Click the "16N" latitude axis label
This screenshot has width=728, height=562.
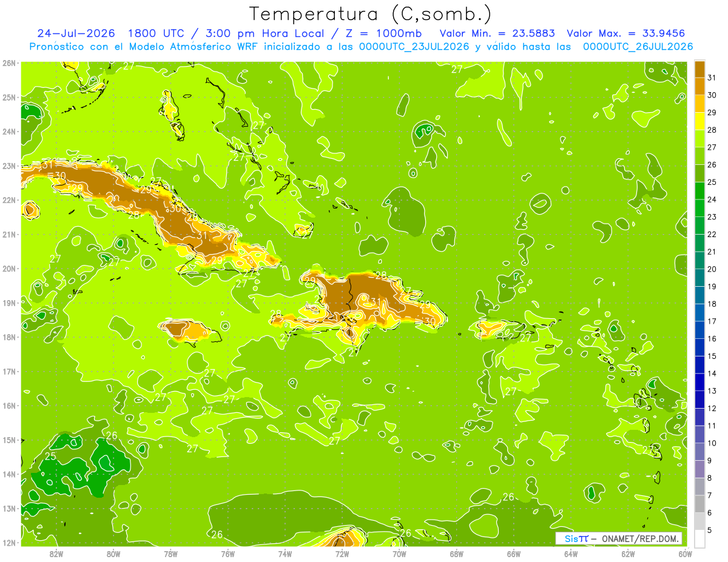(9, 406)
